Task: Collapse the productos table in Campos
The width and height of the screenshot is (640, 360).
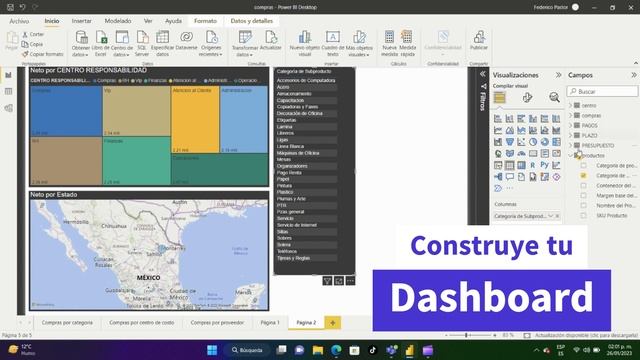Action: point(571,156)
